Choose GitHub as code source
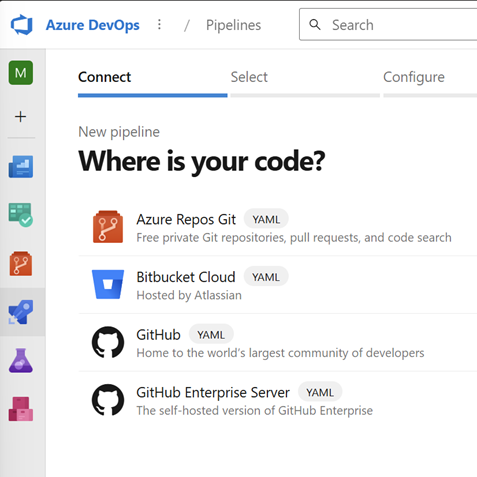 coord(278,342)
